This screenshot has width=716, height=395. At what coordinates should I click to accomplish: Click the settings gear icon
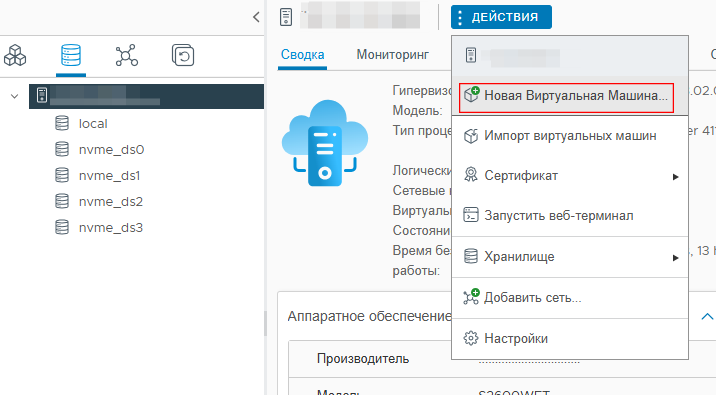coord(471,338)
